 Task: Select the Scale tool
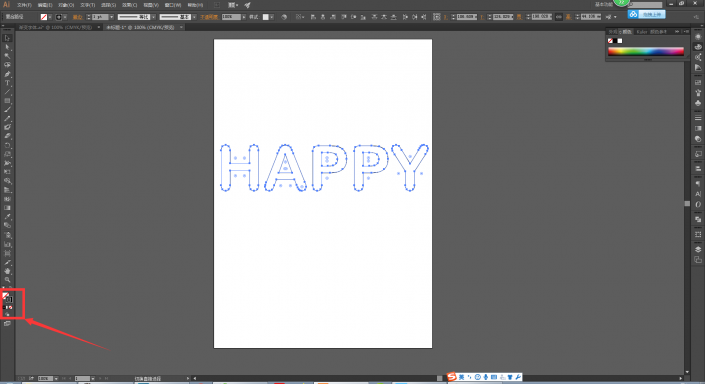[x=7, y=154]
